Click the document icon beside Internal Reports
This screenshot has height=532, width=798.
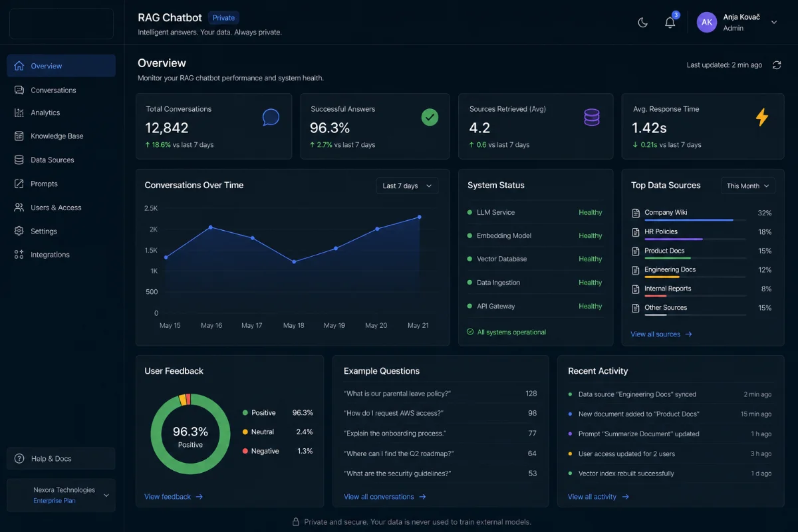click(x=635, y=289)
